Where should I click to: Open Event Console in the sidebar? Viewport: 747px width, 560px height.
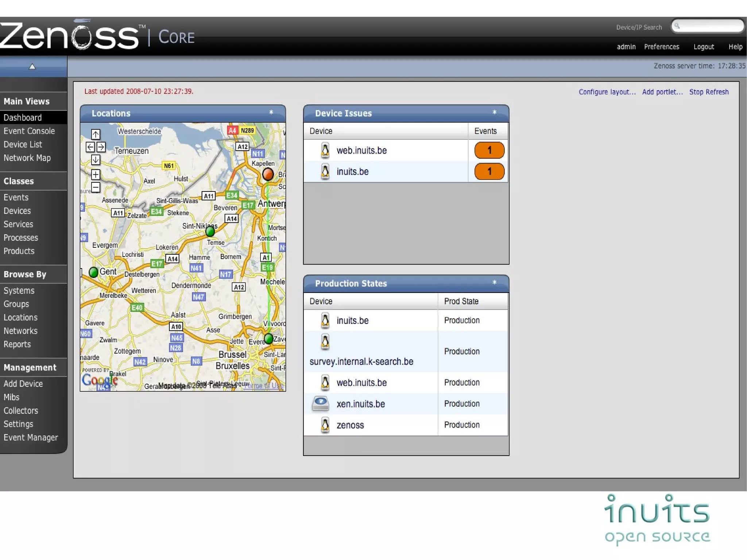pos(29,131)
